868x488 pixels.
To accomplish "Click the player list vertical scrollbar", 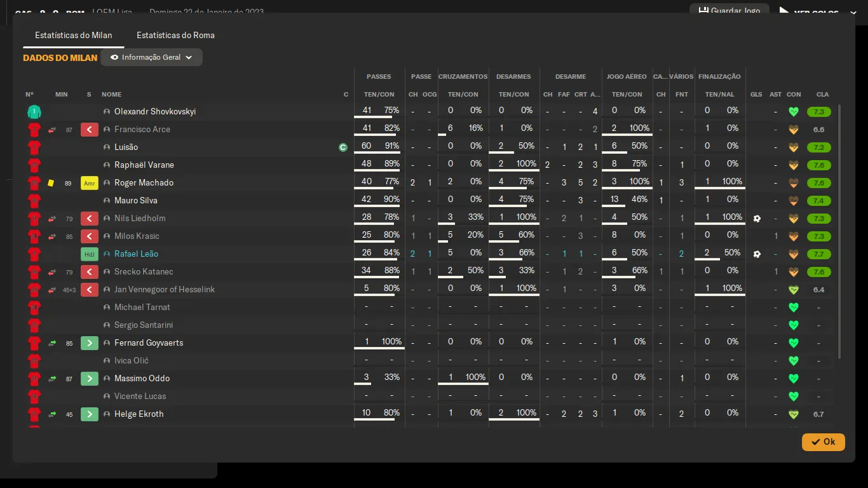I will [839, 229].
